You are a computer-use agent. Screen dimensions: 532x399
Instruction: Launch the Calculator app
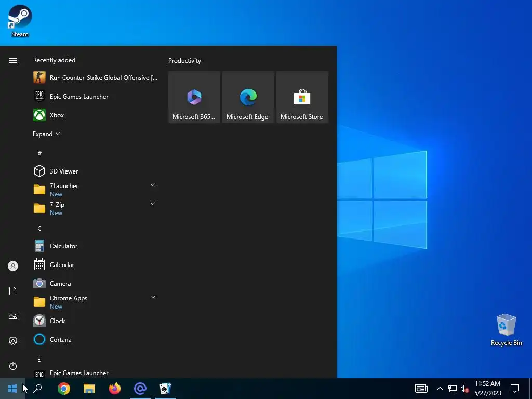click(96, 246)
